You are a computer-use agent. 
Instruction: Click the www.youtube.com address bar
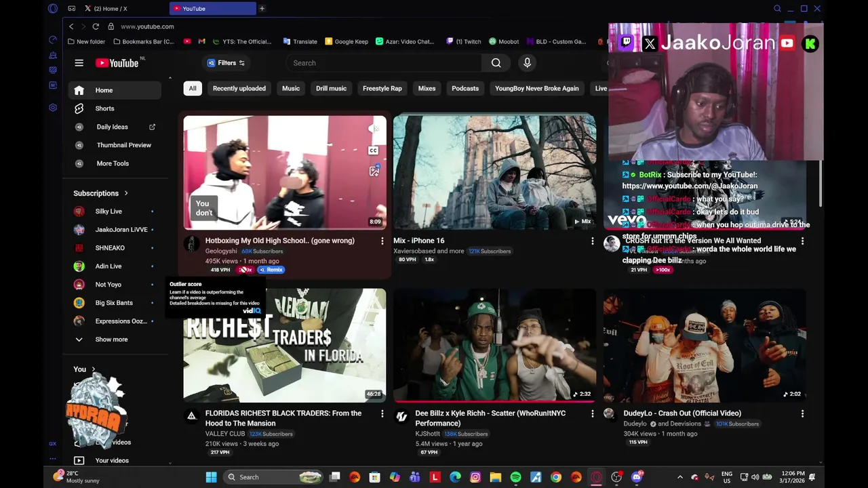click(x=147, y=26)
